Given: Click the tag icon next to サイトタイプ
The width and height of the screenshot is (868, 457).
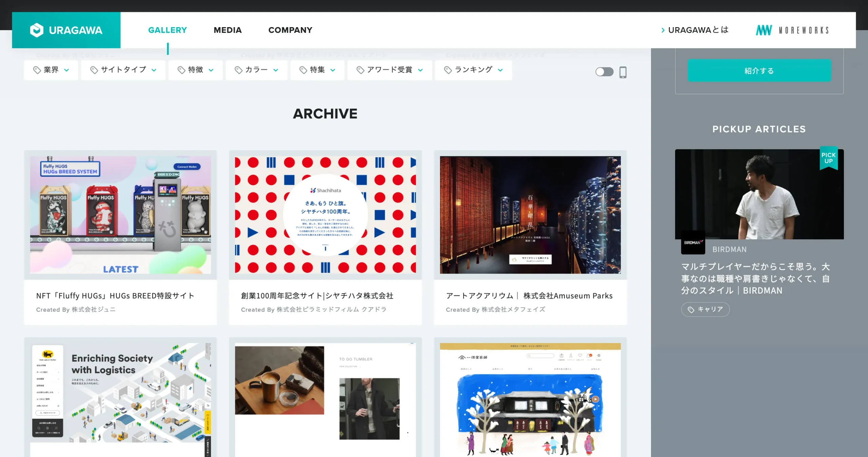Looking at the screenshot, I should [94, 70].
